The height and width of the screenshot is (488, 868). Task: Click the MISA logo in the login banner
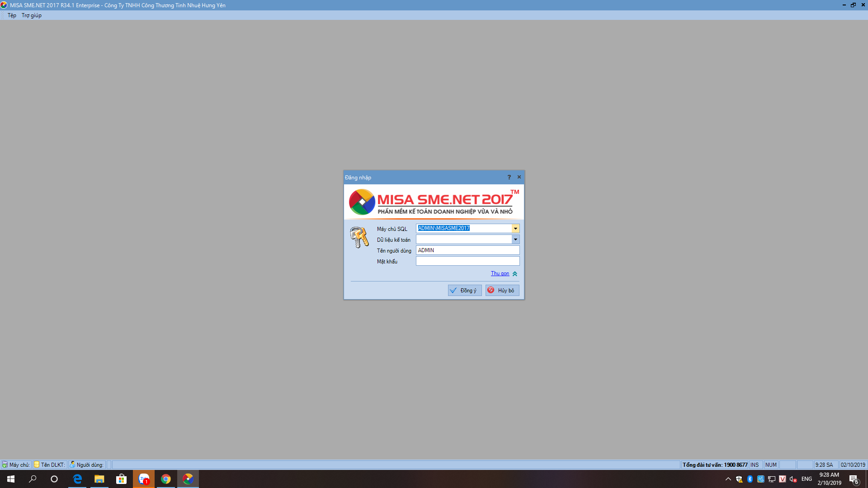[362, 202]
